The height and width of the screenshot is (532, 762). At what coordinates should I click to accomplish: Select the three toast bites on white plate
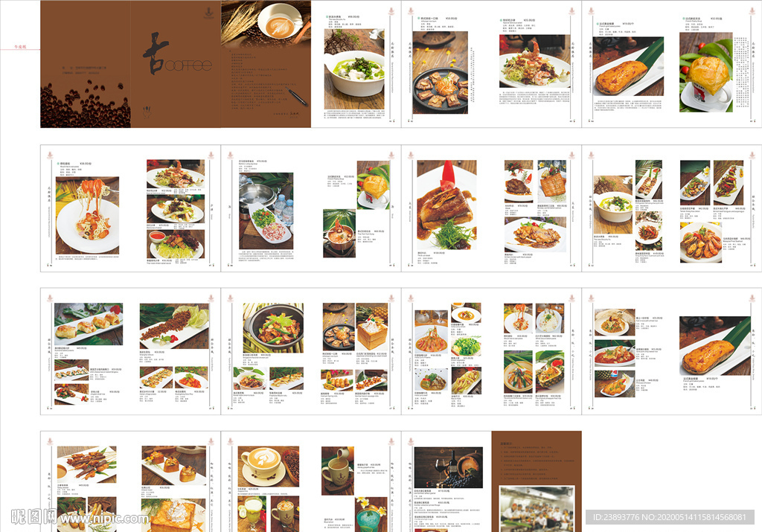point(174,466)
